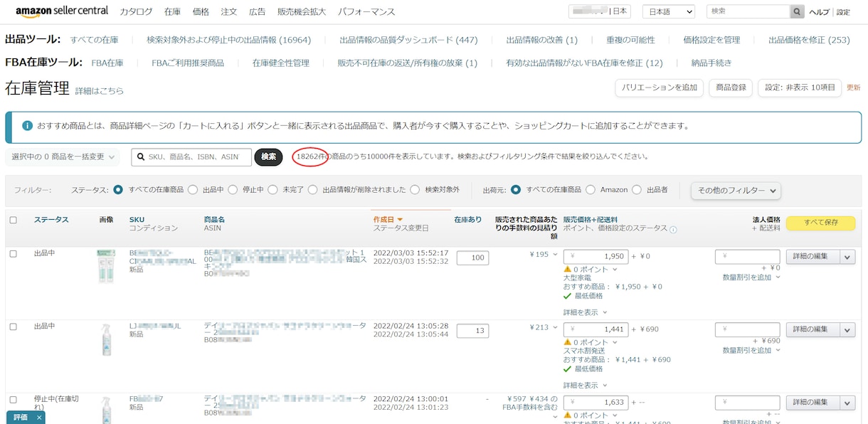Open the FBA在庫 tool link
868x424 pixels.
click(x=107, y=63)
